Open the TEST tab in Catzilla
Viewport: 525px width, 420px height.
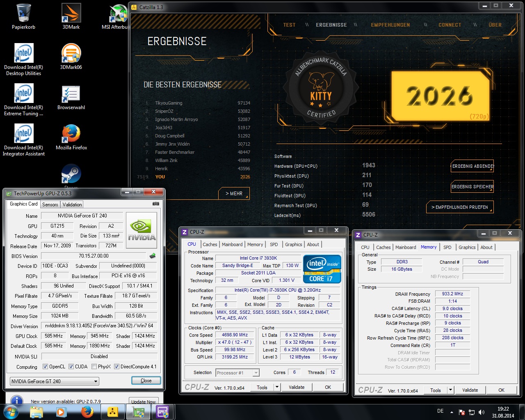(x=289, y=25)
